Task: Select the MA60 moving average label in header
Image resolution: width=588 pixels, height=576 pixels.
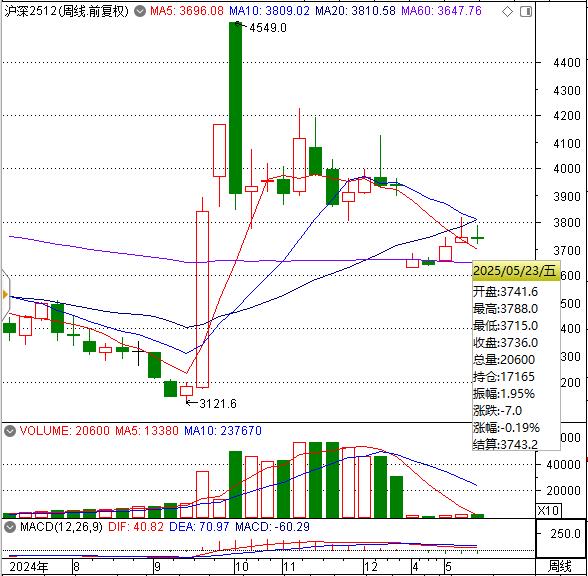Action: click(x=441, y=11)
